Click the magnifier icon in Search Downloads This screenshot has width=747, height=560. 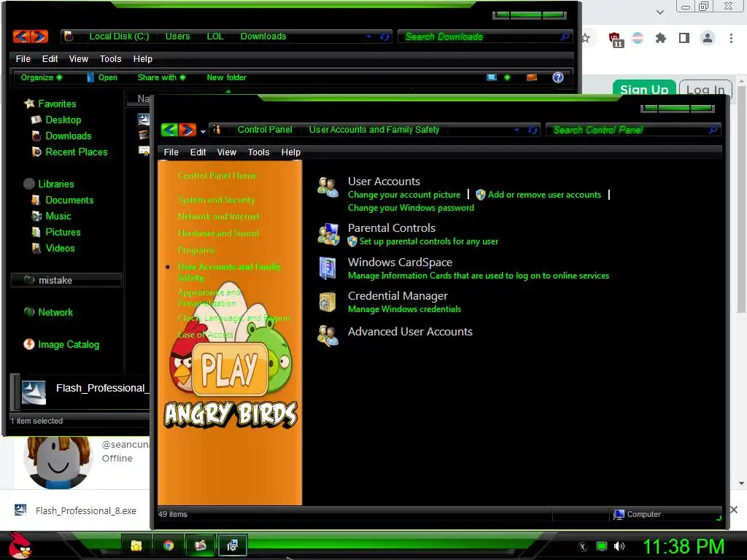pos(565,36)
